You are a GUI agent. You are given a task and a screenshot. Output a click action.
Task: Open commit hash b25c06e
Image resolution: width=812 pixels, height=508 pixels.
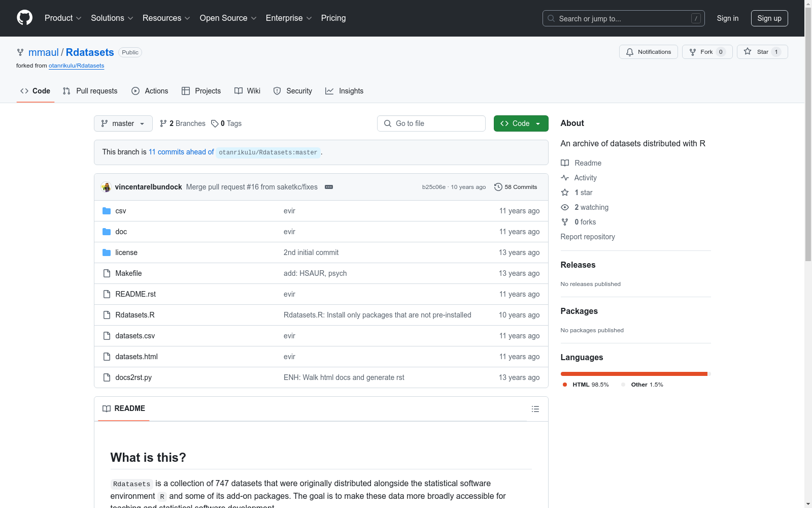point(434,187)
